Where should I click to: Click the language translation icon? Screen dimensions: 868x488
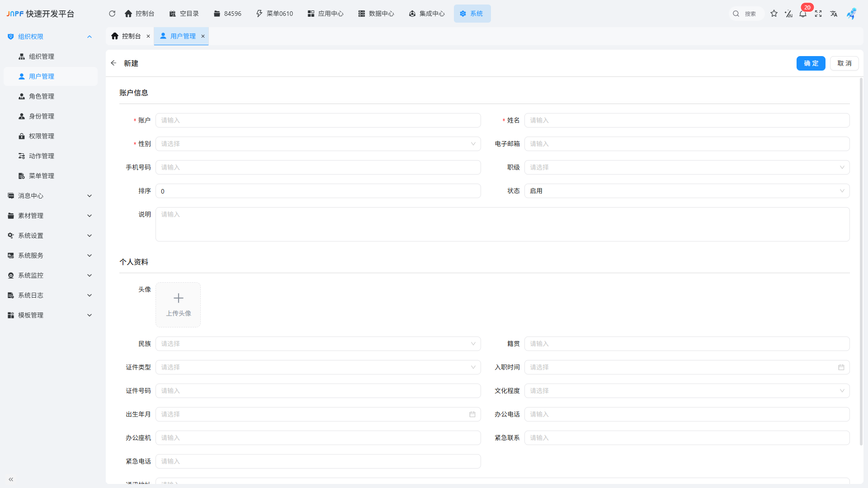point(834,14)
